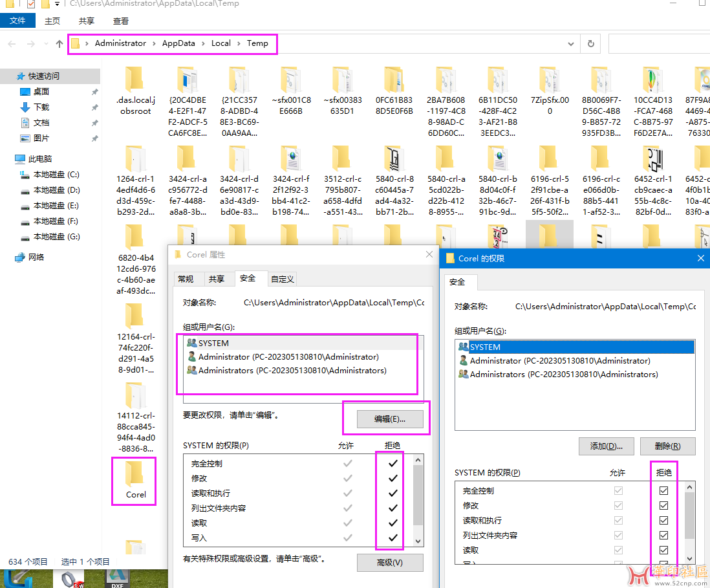Toggle allow 修改 checkbox in permissions dialog

619,506
